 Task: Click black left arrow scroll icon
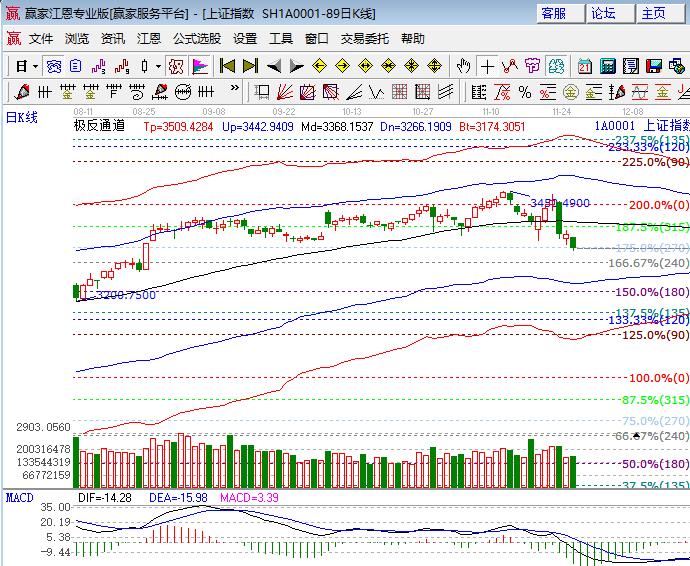(274, 66)
